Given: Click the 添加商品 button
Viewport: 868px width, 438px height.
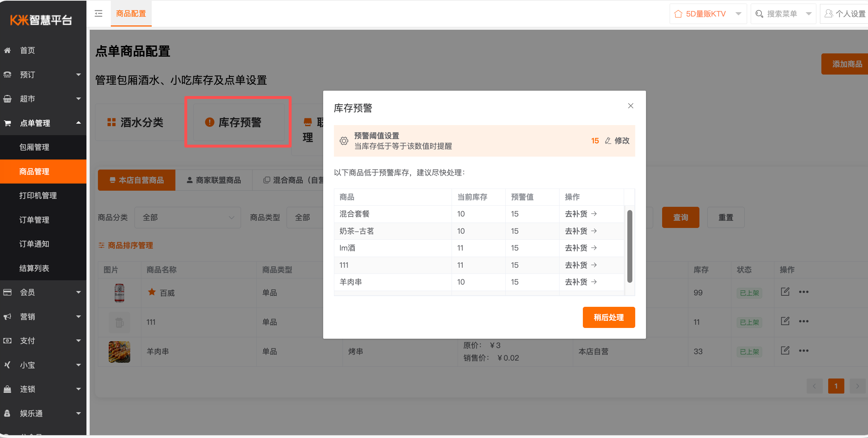Looking at the screenshot, I should tap(848, 64).
